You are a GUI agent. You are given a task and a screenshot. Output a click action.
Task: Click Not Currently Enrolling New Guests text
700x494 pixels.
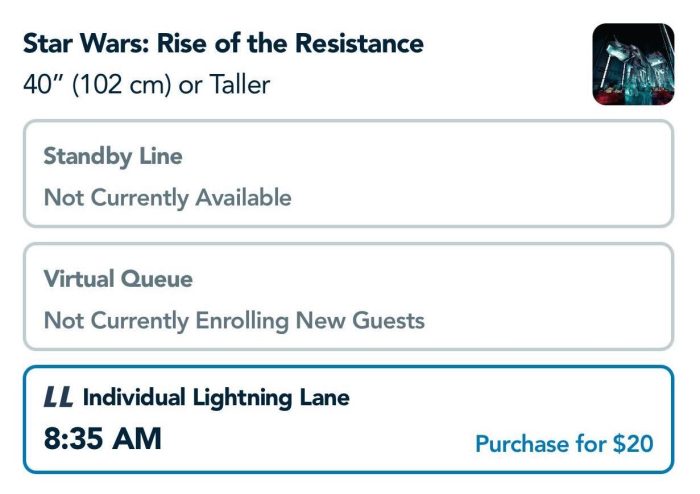point(234,320)
